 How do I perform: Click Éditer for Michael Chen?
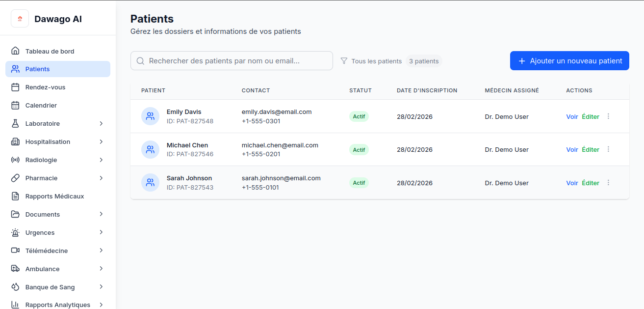pos(591,149)
